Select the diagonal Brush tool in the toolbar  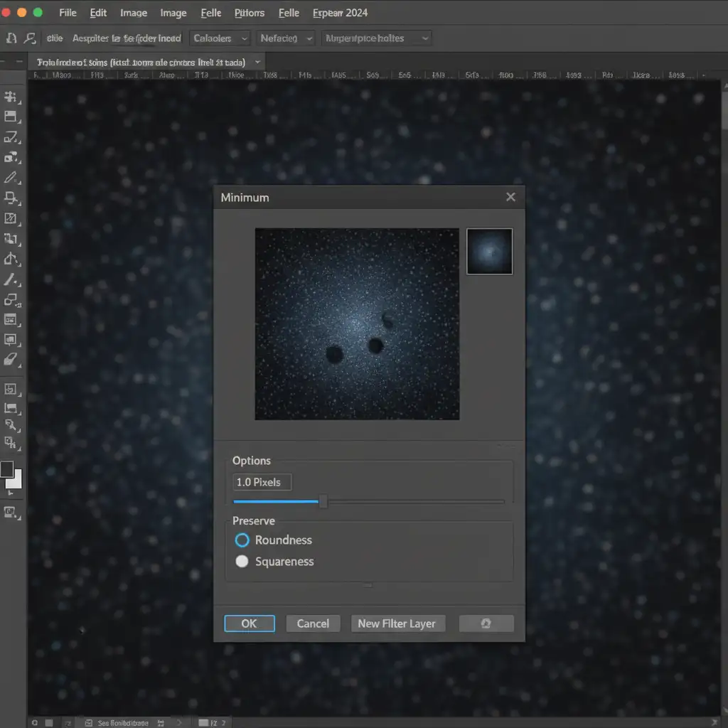pos(11,280)
